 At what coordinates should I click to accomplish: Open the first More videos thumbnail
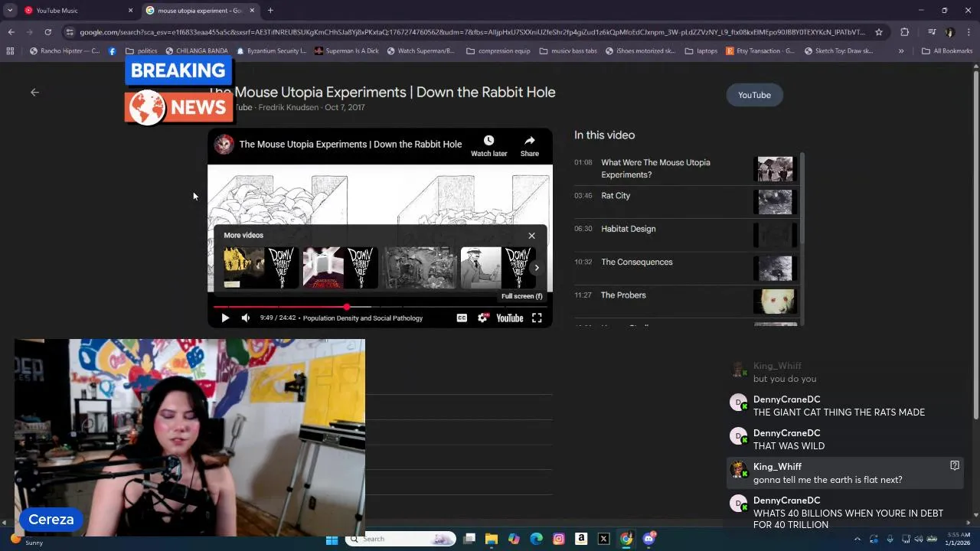tap(260, 268)
